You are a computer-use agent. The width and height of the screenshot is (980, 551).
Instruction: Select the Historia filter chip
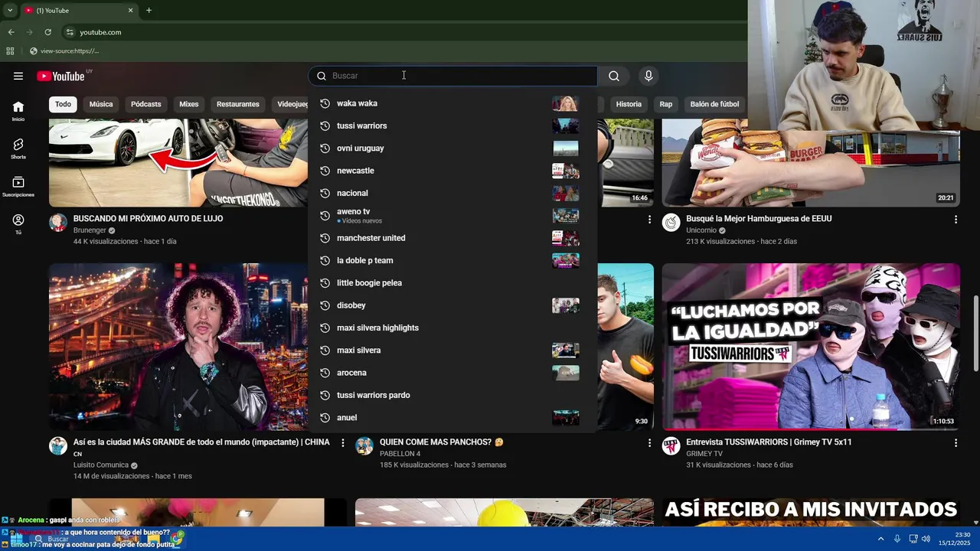[x=629, y=104]
